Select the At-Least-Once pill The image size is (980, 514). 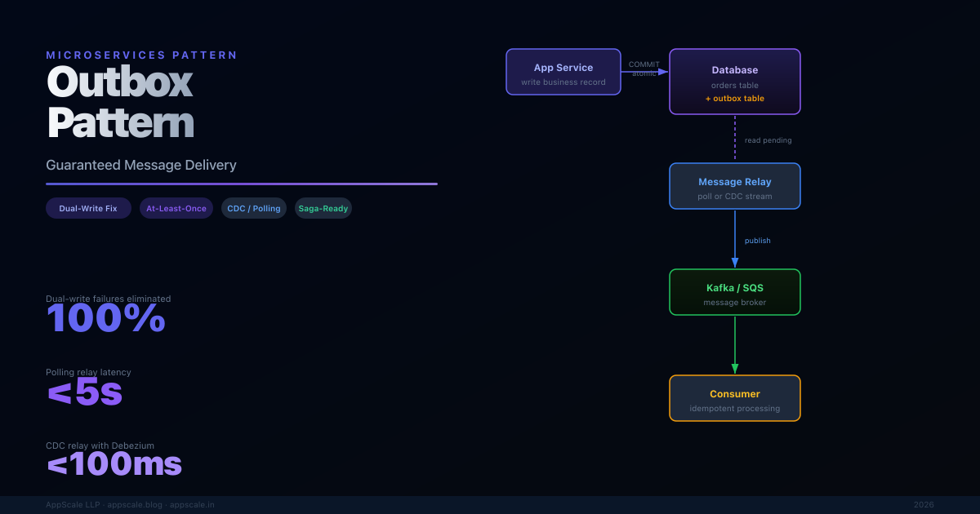176,209
